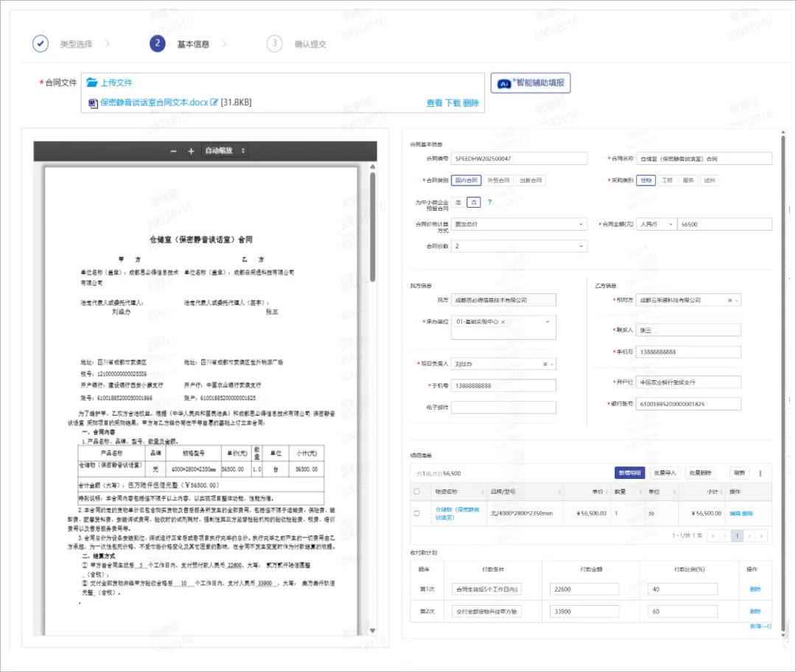Image resolution: width=796 pixels, height=672 pixels.
Task: Remove the 01-基础实验中心 tag
Action: (x=503, y=322)
